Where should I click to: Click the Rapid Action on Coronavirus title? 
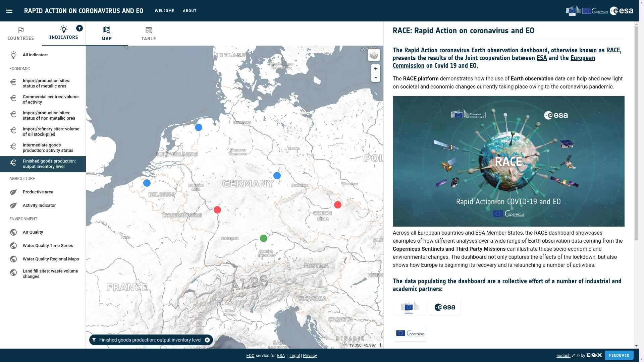[84, 11]
